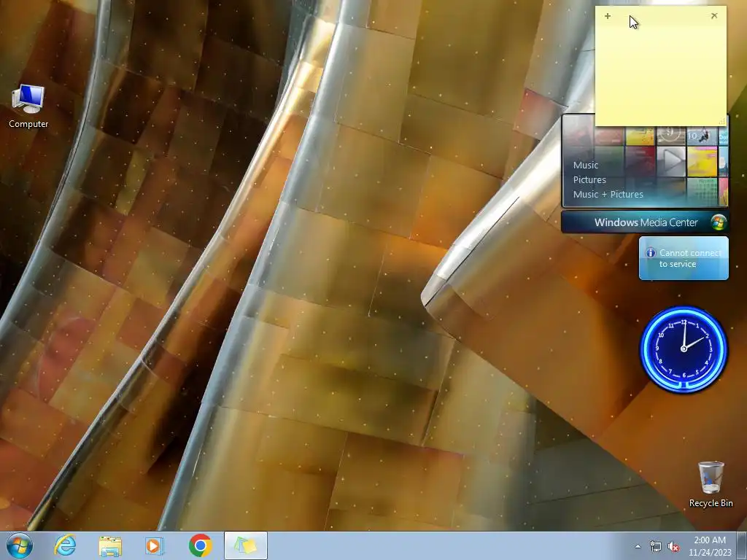The height and width of the screenshot is (560, 747).
Task: Open Windows Explorer from taskbar
Action: [x=110, y=545]
